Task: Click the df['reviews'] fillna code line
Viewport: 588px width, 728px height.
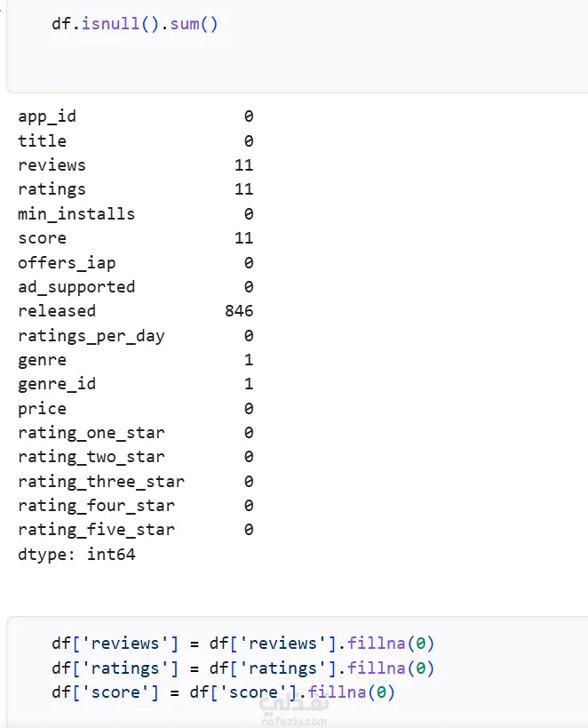Action: tap(242, 644)
